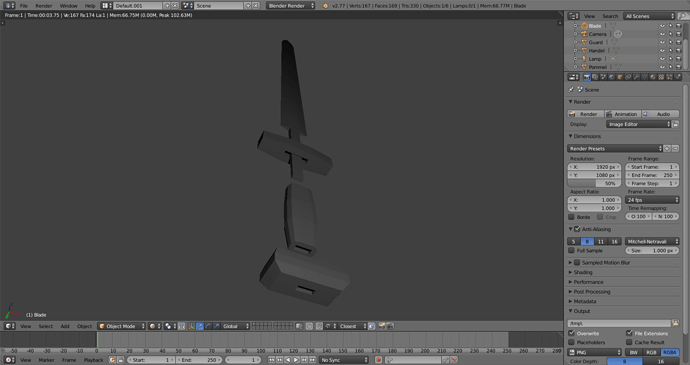Select 16 anti-aliasing samples

[614, 242]
